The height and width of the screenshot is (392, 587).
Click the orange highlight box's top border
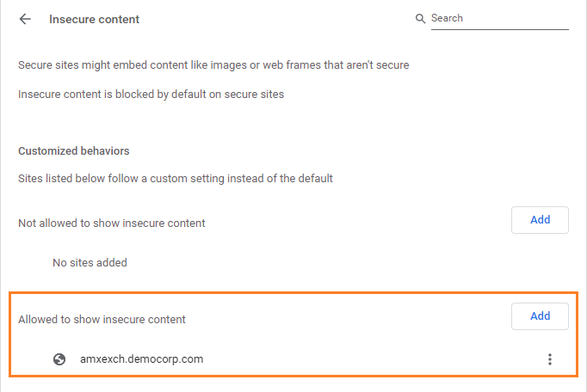coord(293,291)
